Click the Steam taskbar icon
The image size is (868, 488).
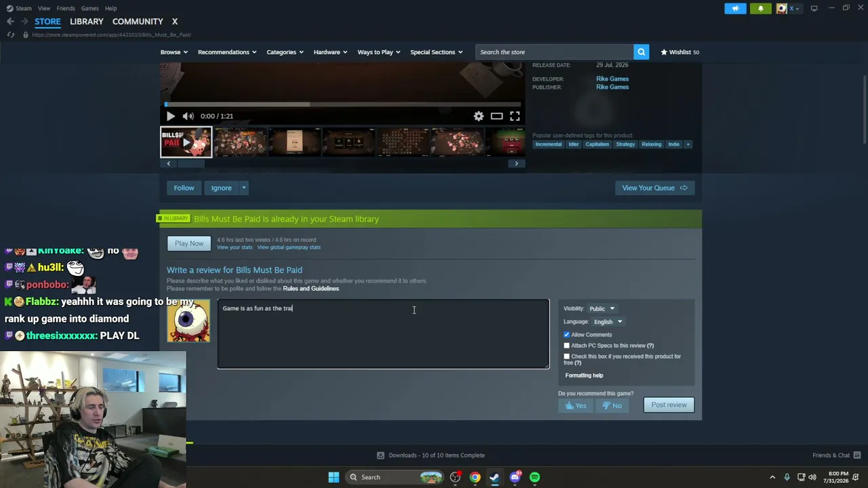pos(494,477)
